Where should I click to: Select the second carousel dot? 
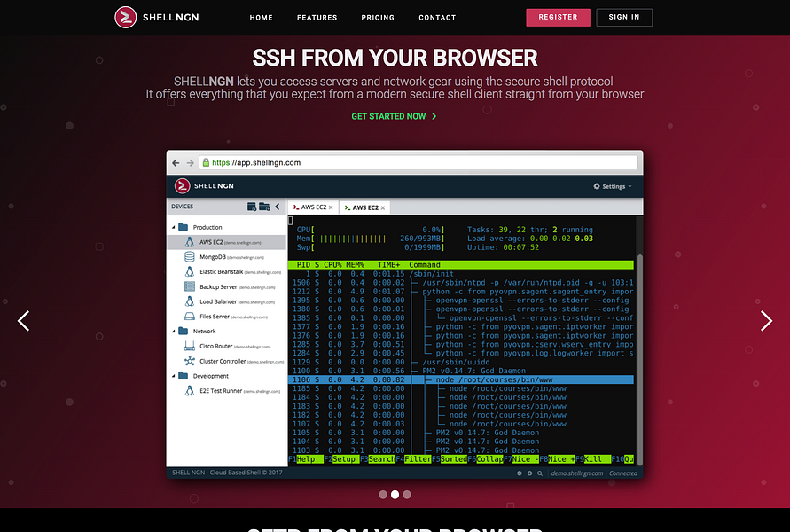pyautogui.click(x=395, y=495)
